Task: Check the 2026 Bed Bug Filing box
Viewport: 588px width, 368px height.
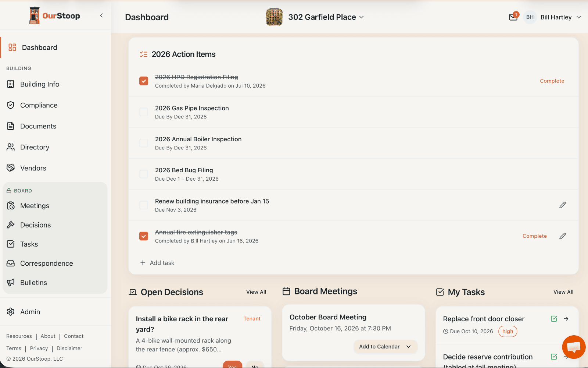Action: click(x=144, y=174)
